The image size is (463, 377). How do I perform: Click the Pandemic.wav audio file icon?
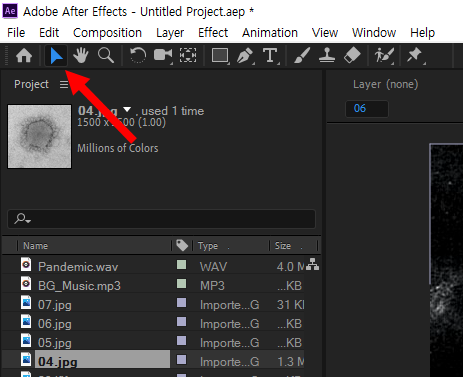[x=26, y=265]
